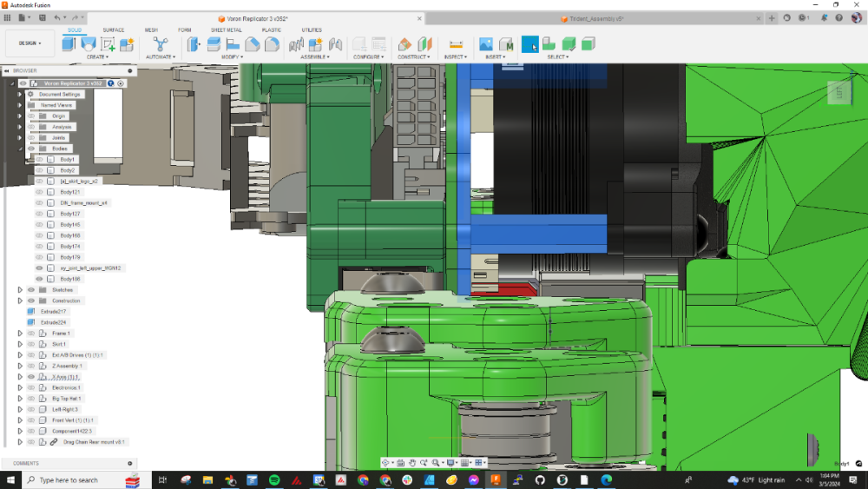
Task: Open Spotify from the taskbar
Action: click(274, 480)
